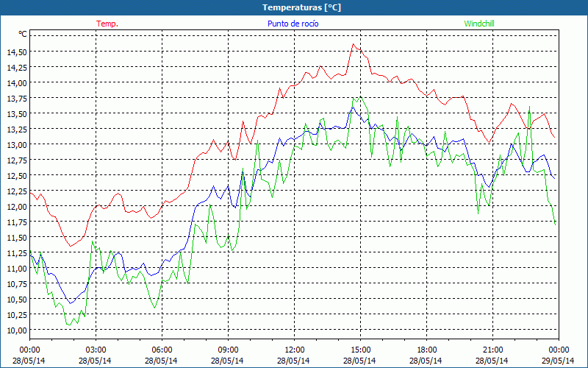Select the 10,50 y-axis value
Screen dimensions: 588x368
(17, 300)
